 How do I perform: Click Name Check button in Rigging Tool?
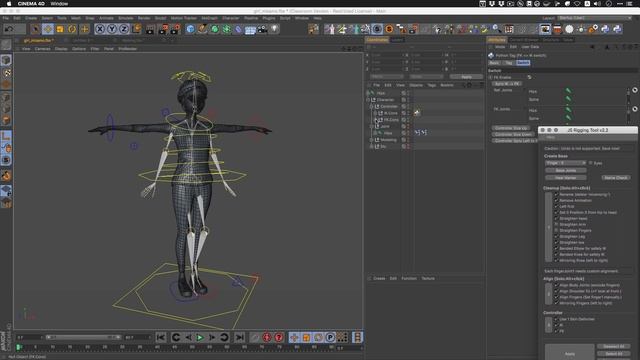pyautogui.click(x=616, y=178)
